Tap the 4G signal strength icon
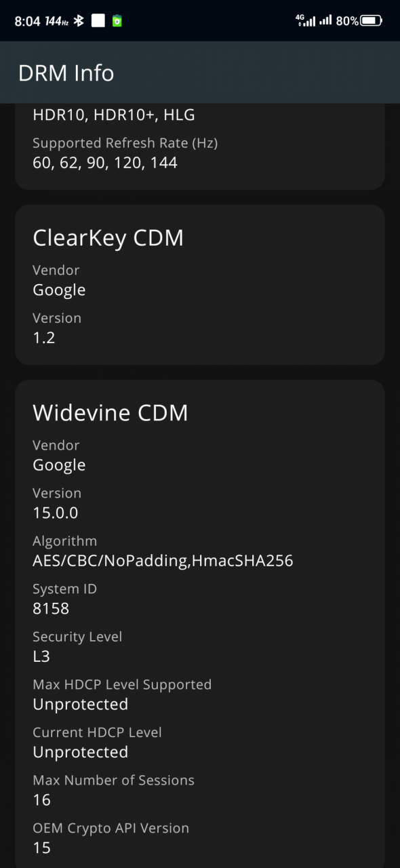Image resolution: width=400 pixels, height=868 pixels. [x=306, y=20]
